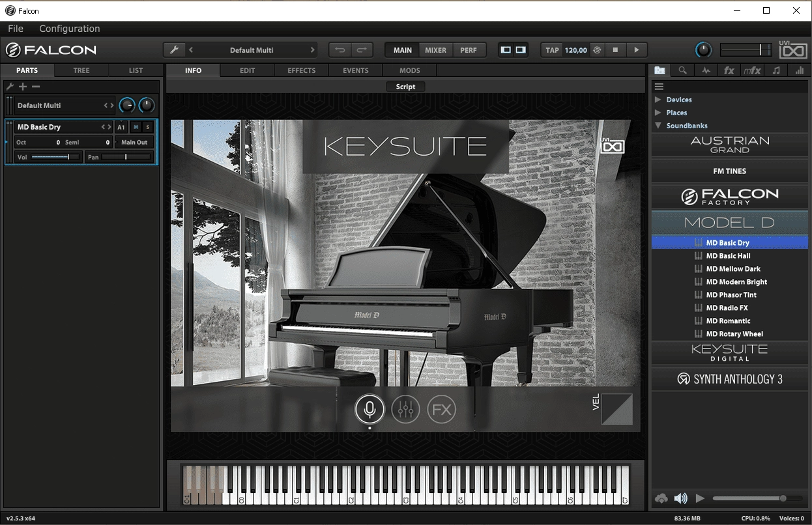This screenshot has width=812, height=525.
Task: Click the Script button
Action: point(405,87)
